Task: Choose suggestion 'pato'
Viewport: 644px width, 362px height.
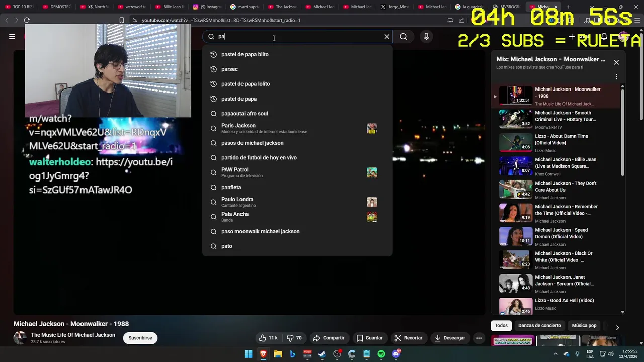Action: pos(297,246)
